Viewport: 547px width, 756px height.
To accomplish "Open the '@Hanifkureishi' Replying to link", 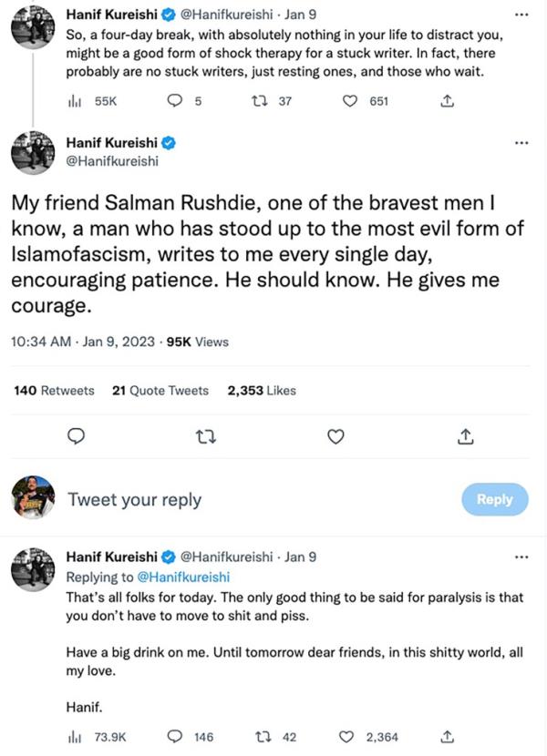I will pyautogui.click(x=183, y=577).
